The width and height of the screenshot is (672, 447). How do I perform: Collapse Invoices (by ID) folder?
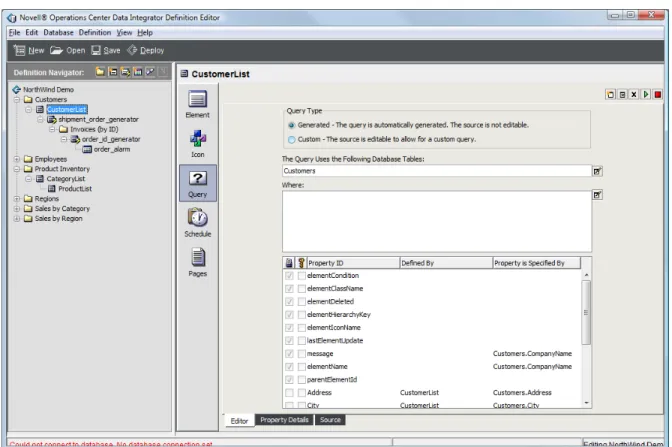tap(52, 129)
